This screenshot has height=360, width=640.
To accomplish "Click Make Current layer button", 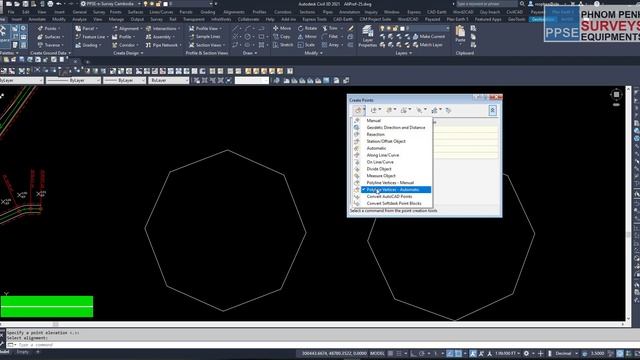I will click(429, 36).
